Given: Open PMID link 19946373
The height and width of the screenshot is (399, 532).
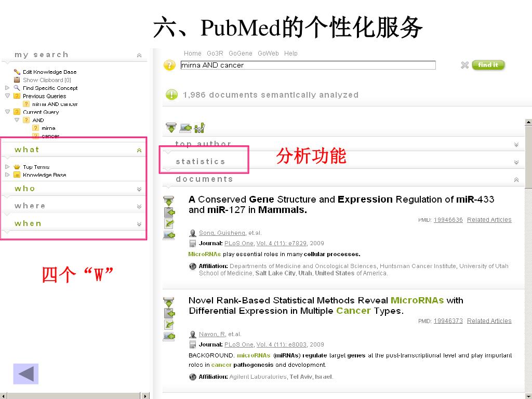Looking at the screenshot, I should click(x=448, y=321).
